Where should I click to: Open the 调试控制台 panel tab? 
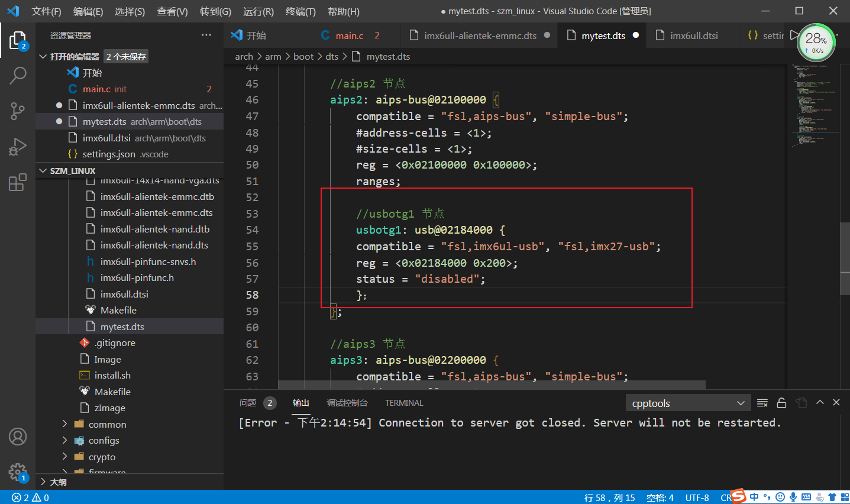point(347,403)
